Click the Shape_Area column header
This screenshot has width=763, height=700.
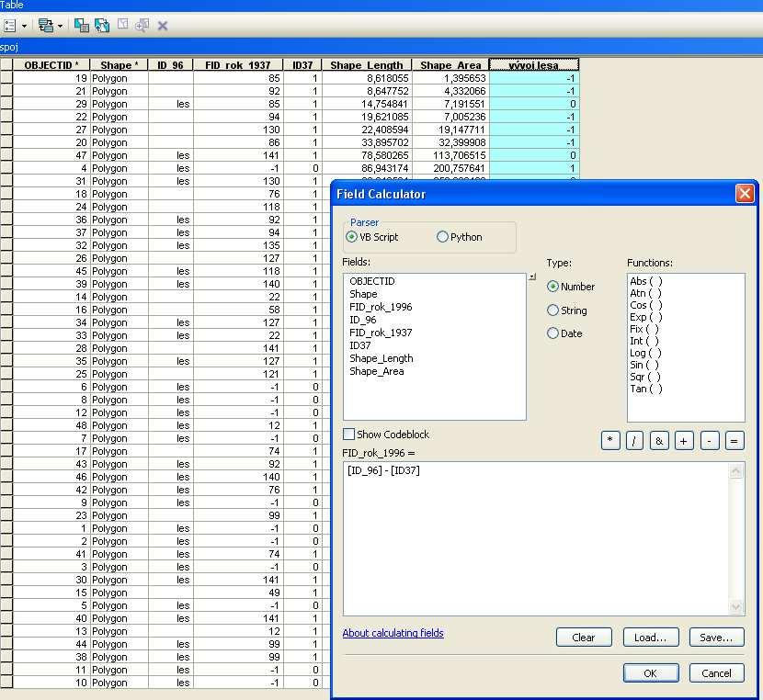[x=450, y=64]
